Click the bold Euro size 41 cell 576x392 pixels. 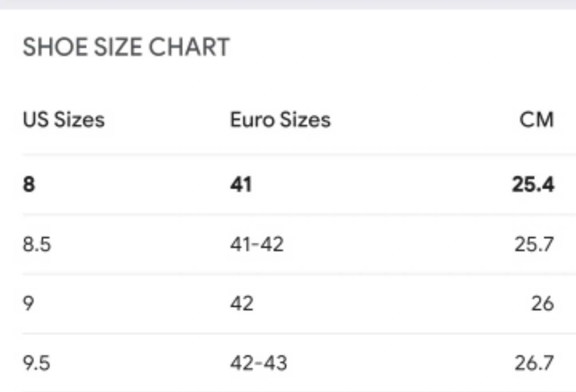coord(241,184)
